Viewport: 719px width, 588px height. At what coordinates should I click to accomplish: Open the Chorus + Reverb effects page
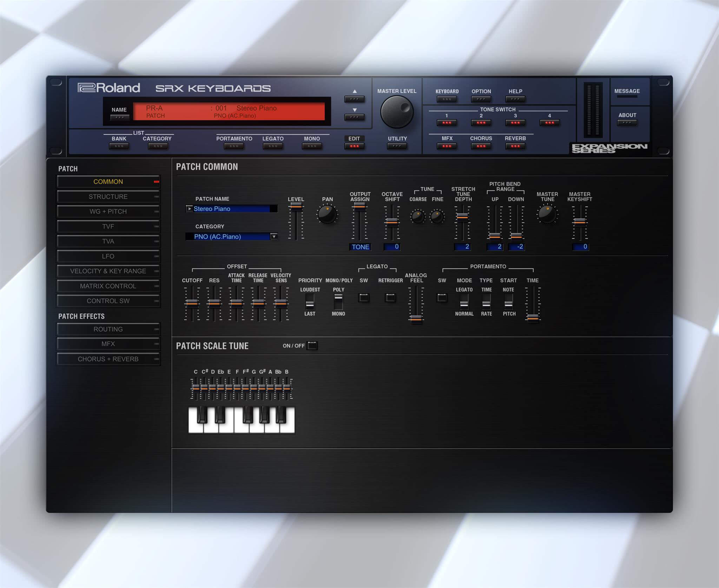tap(108, 359)
